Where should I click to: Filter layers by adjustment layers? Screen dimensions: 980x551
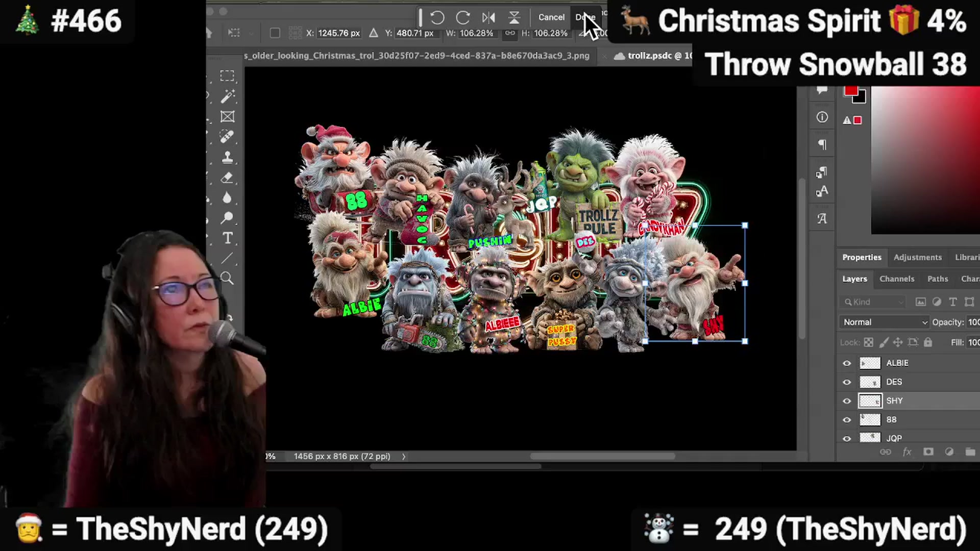tap(937, 302)
